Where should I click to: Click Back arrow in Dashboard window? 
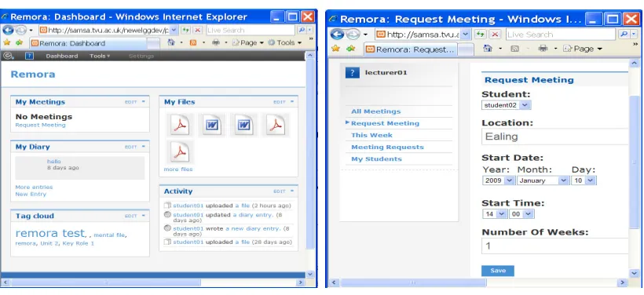(8, 30)
